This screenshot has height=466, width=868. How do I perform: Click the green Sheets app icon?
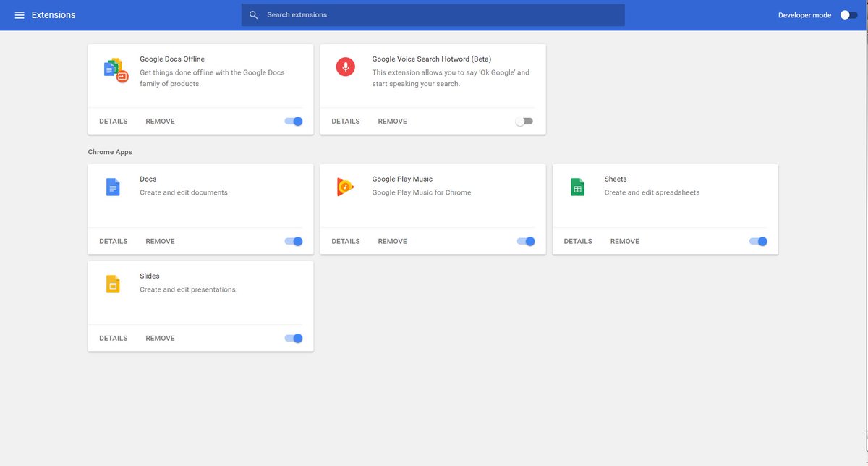click(577, 187)
